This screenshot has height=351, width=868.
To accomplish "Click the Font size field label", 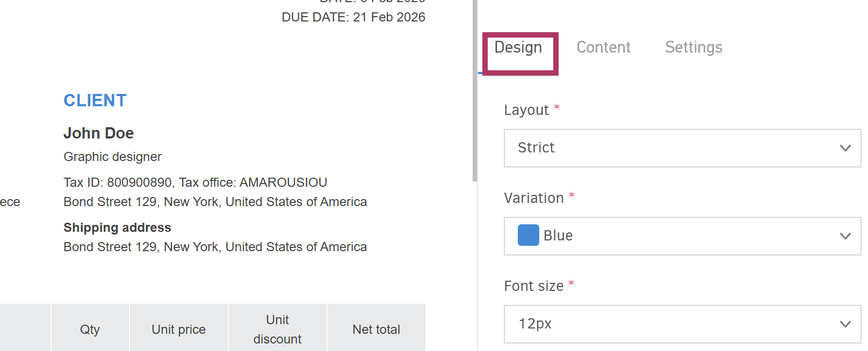I will tap(533, 286).
